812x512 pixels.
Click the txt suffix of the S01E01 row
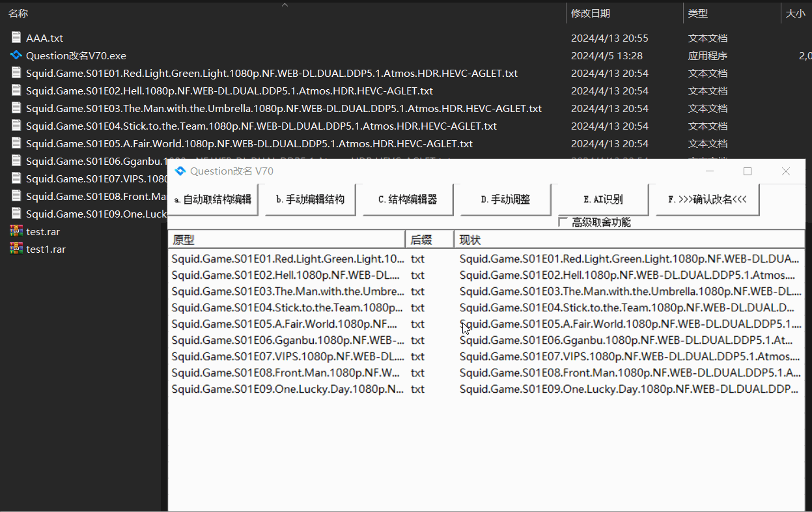click(x=417, y=259)
